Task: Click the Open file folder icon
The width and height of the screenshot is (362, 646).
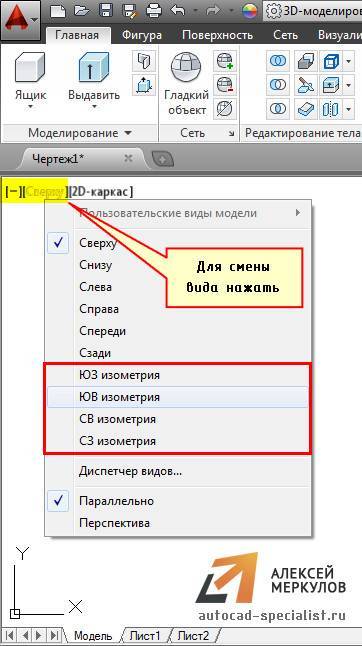Action: pos(82,11)
